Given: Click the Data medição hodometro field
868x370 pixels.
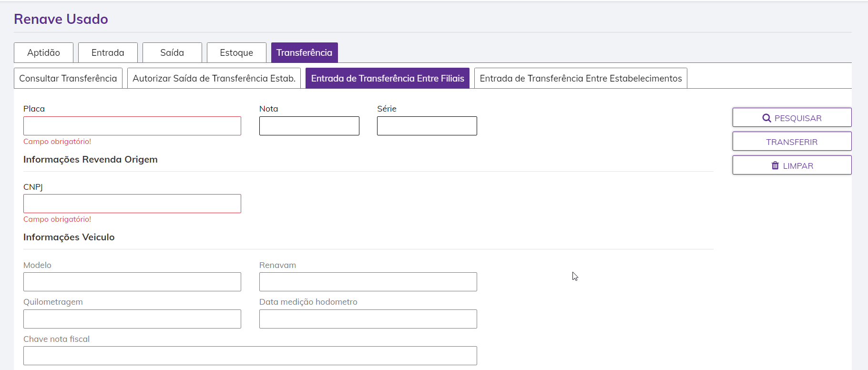Looking at the screenshot, I should coord(368,319).
